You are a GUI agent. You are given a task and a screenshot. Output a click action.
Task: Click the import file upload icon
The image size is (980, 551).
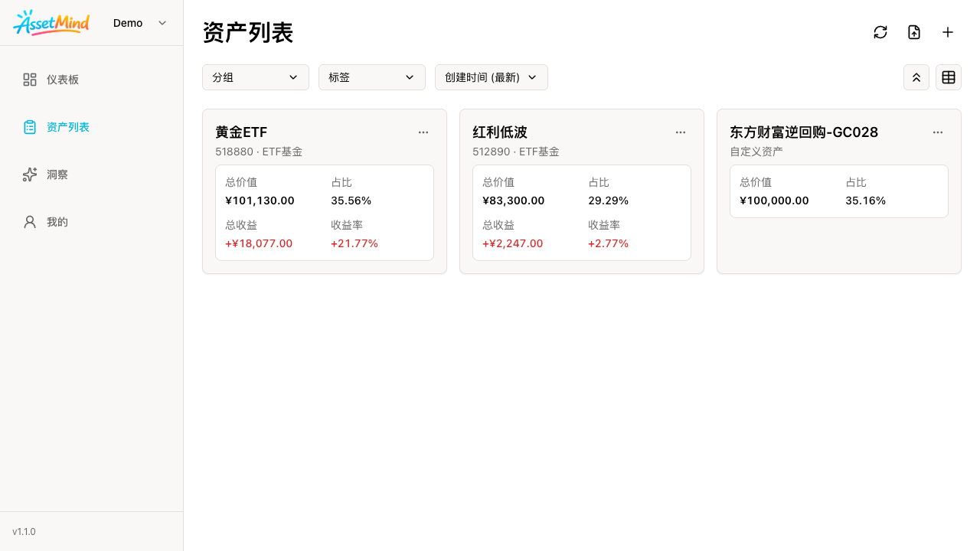(914, 32)
